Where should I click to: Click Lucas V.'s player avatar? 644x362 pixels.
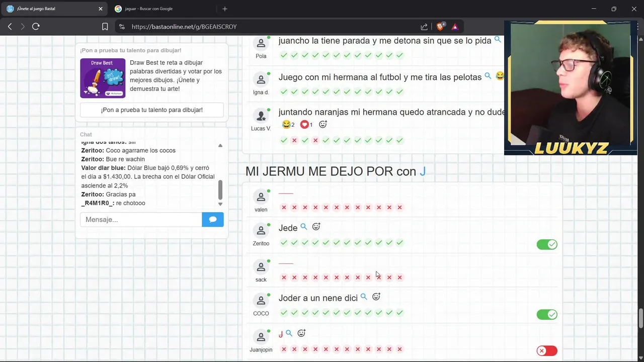click(261, 116)
